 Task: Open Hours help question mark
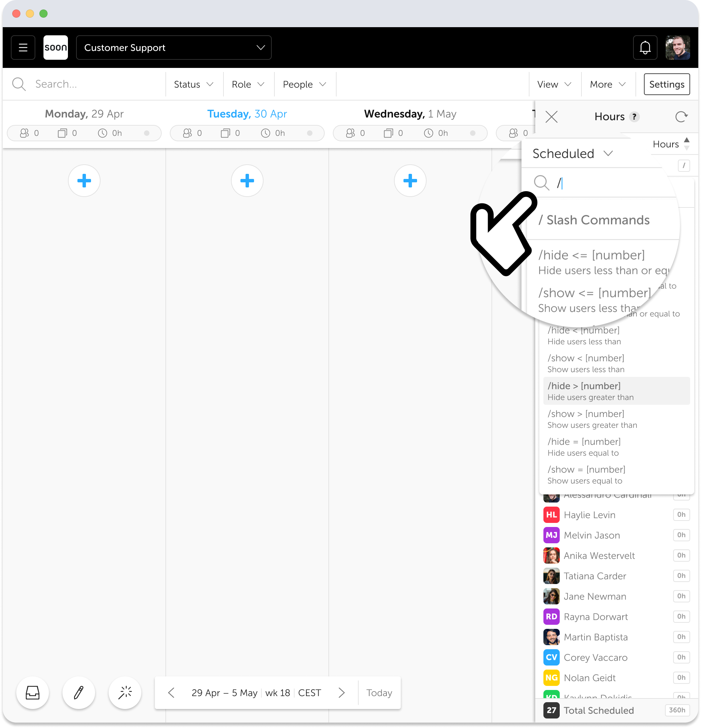[x=634, y=116]
